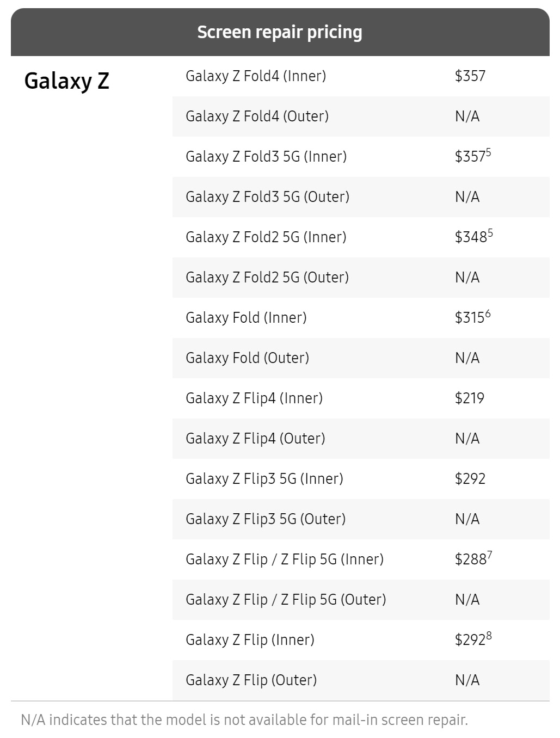The image size is (560, 738).
Task: Click the Galaxy Fold (Inner) label
Action: tap(246, 318)
